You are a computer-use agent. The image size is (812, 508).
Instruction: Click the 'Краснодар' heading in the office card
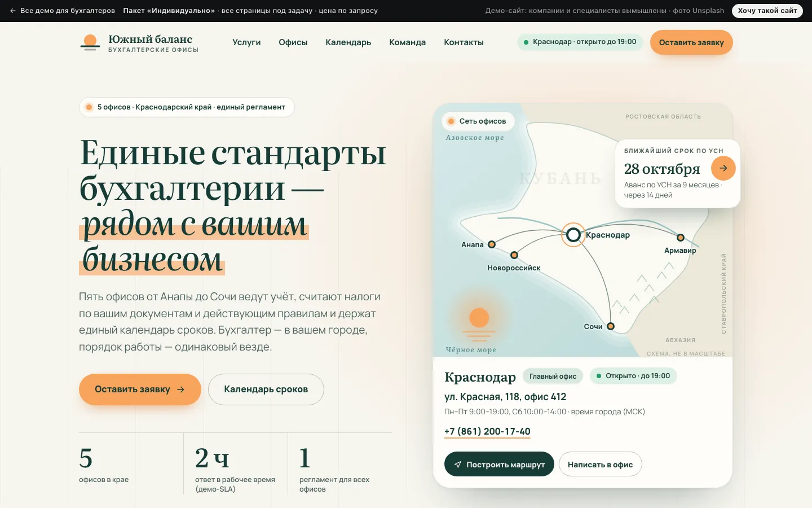pos(480,376)
